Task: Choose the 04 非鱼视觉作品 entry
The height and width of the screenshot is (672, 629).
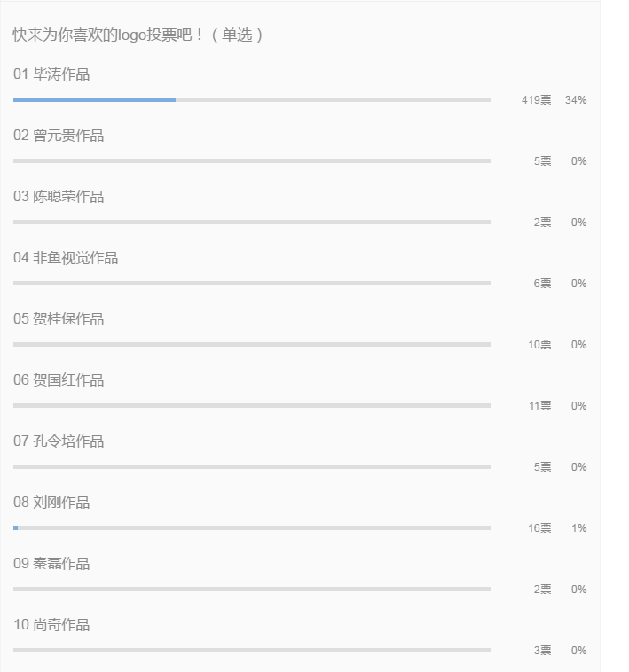Action: point(66,258)
